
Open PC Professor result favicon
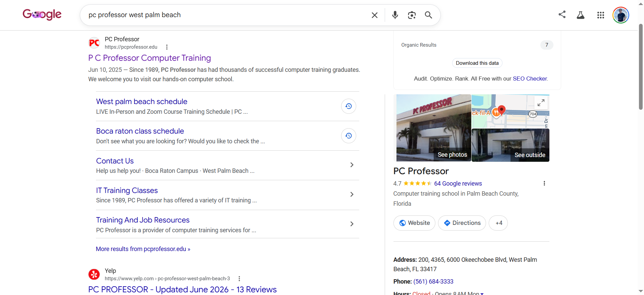coord(94,43)
